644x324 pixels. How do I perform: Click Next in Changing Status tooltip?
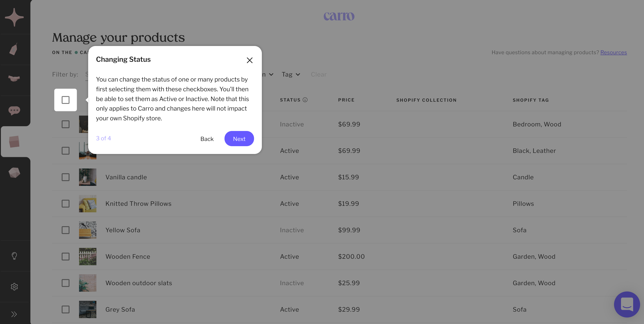point(239,139)
